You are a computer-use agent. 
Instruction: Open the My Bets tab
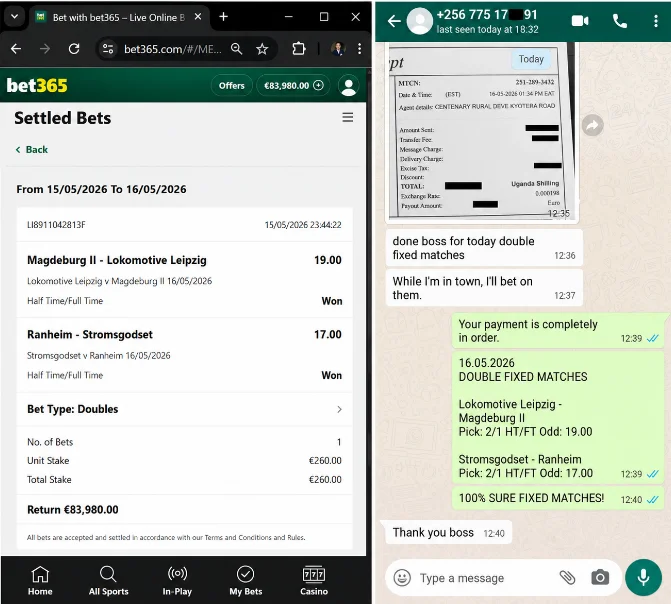coord(246,580)
